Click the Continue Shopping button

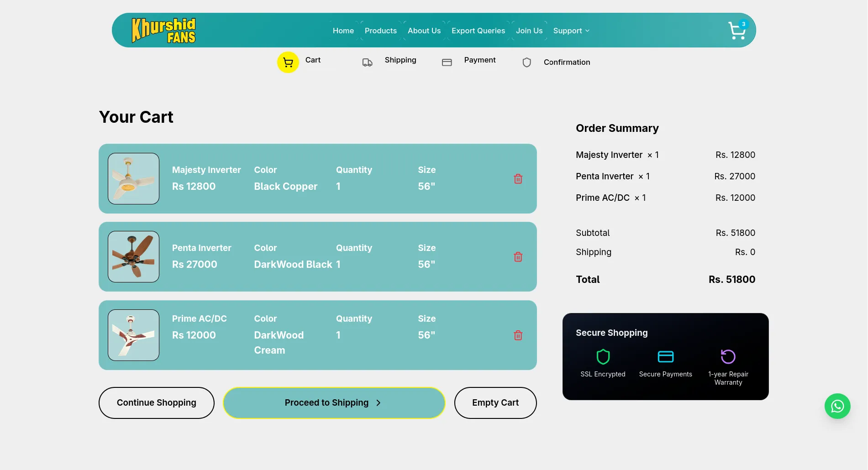[157, 403]
